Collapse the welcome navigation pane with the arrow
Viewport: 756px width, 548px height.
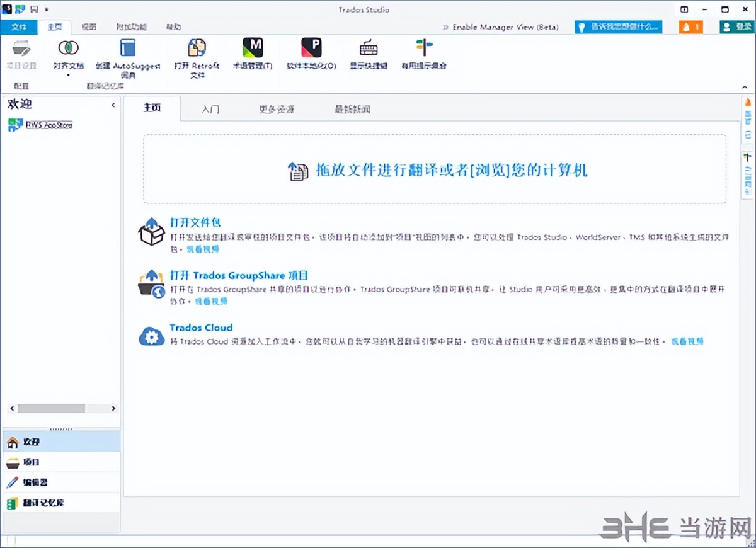(113, 105)
